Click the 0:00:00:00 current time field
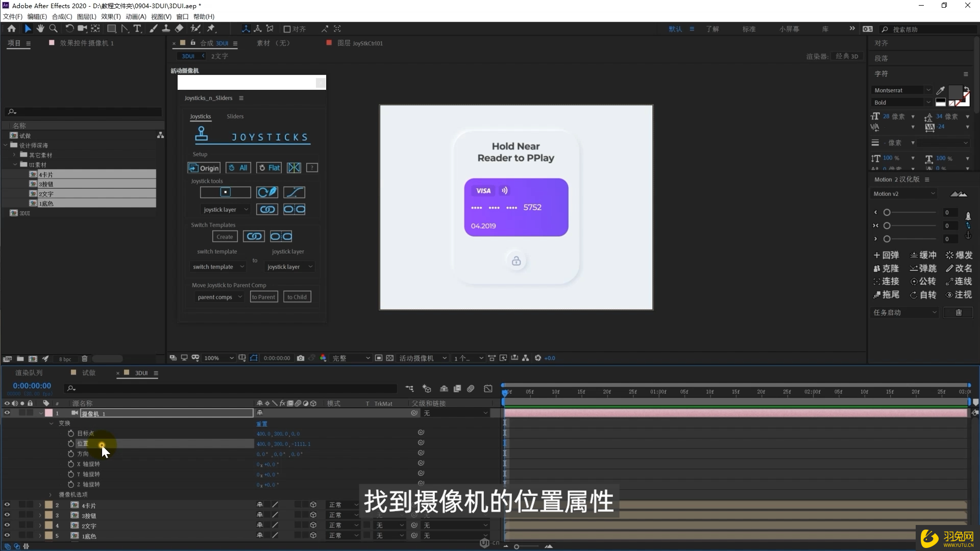Screen dimensions: 980x551 click(x=31, y=386)
